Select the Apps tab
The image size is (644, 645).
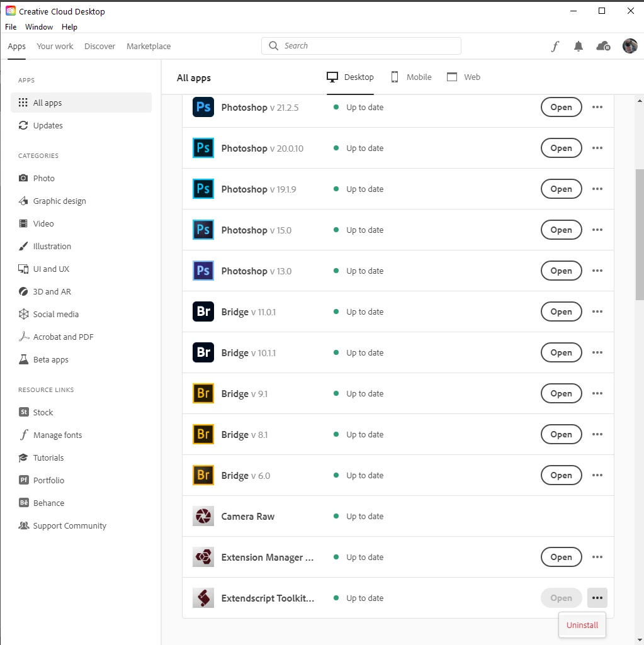(x=16, y=46)
